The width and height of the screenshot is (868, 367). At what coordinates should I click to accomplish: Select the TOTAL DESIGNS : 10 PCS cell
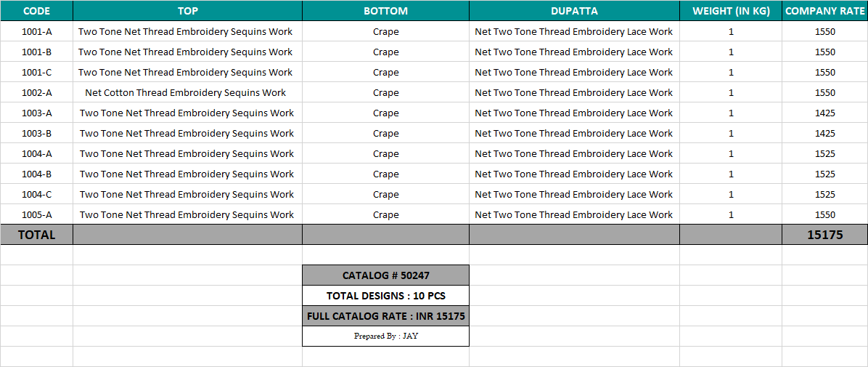385,296
